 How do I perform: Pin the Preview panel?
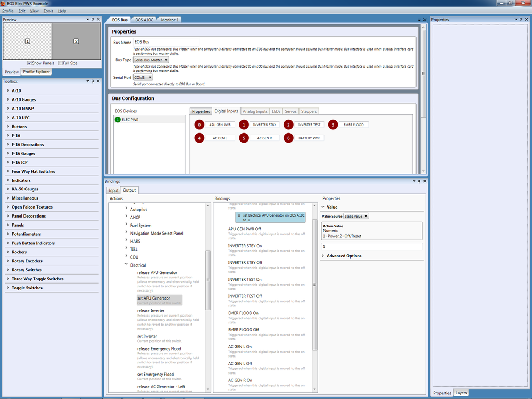click(x=93, y=19)
